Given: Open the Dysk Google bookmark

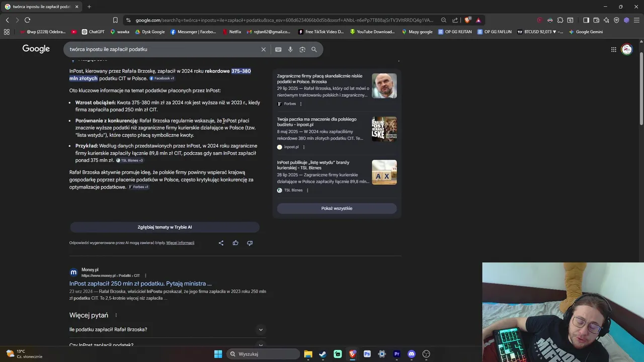Looking at the screenshot, I should coord(149,32).
